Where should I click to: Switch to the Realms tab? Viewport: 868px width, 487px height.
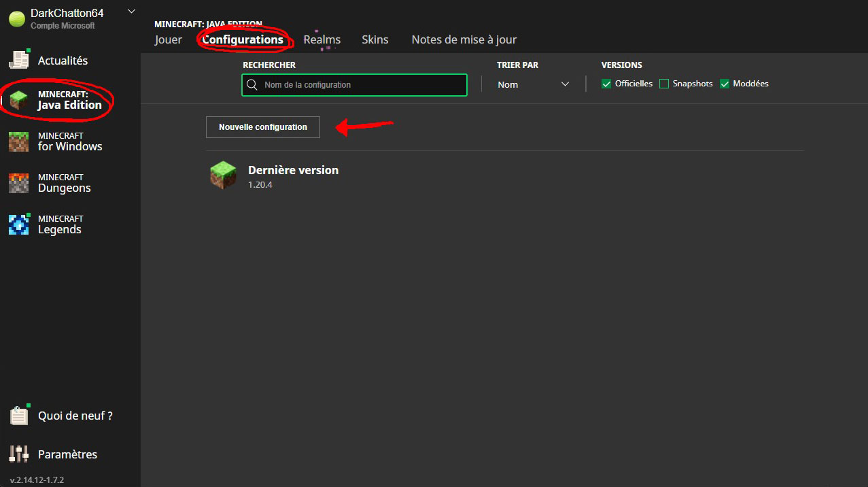click(x=322, y=39)
